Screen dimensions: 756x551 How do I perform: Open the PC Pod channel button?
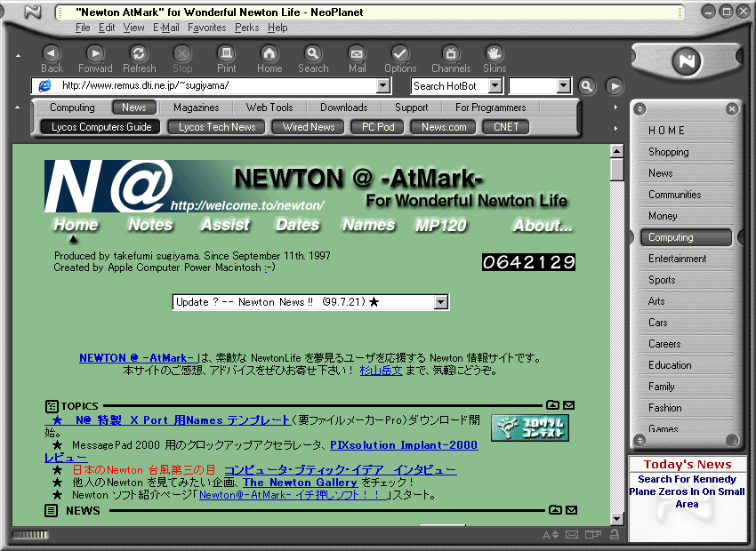pos(378,127)
